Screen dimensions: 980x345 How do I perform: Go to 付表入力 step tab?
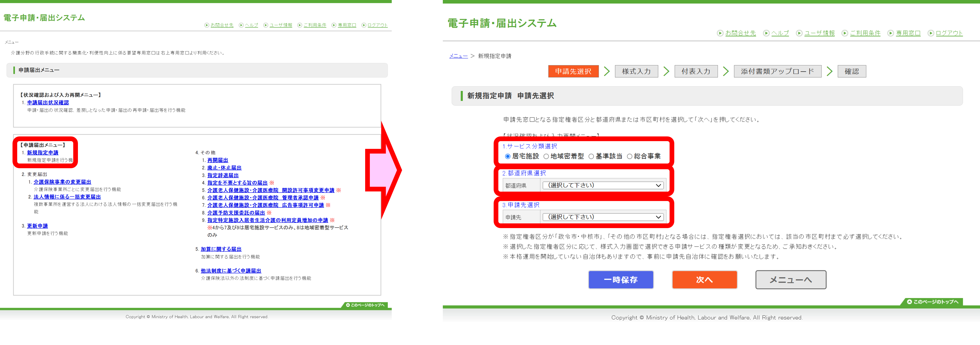696,71
